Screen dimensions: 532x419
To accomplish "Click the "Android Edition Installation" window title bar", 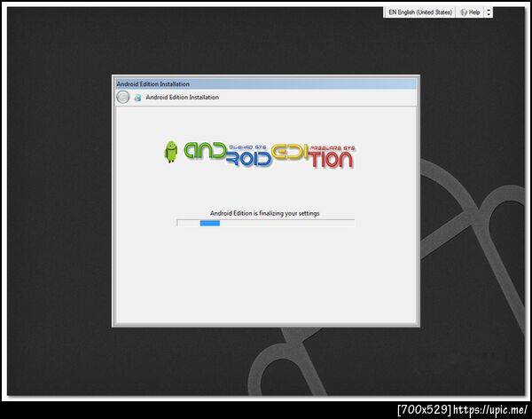I will [266, 83].
